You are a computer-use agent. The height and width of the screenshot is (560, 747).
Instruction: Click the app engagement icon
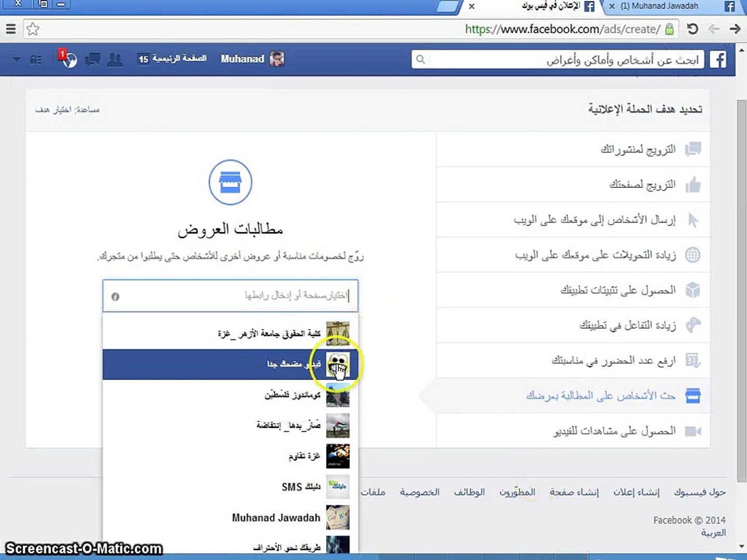coord(693,326)
